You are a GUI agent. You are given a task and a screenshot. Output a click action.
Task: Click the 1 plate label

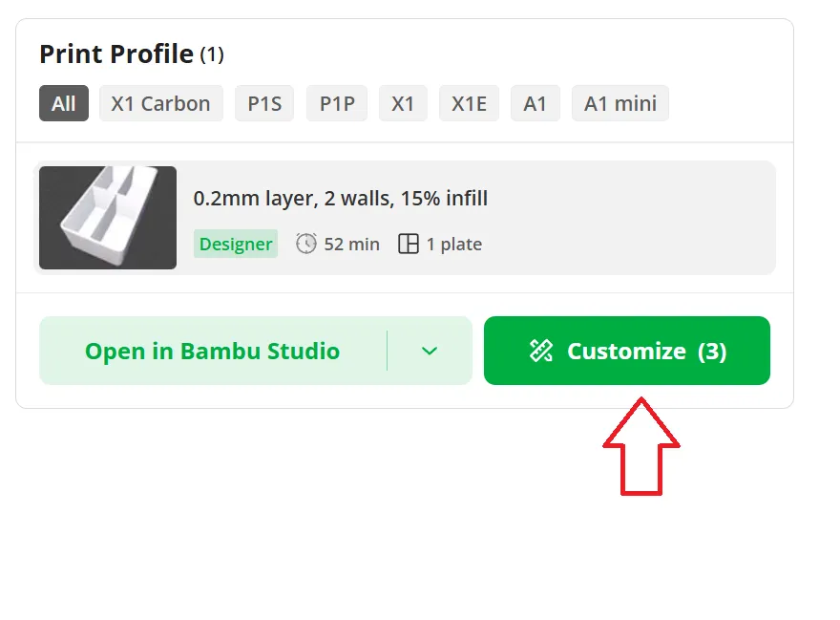point(453,245)
